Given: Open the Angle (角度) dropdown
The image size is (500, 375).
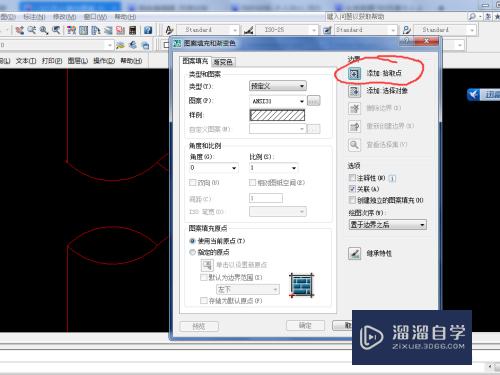Looking at the screenshot, I should 214,168.
